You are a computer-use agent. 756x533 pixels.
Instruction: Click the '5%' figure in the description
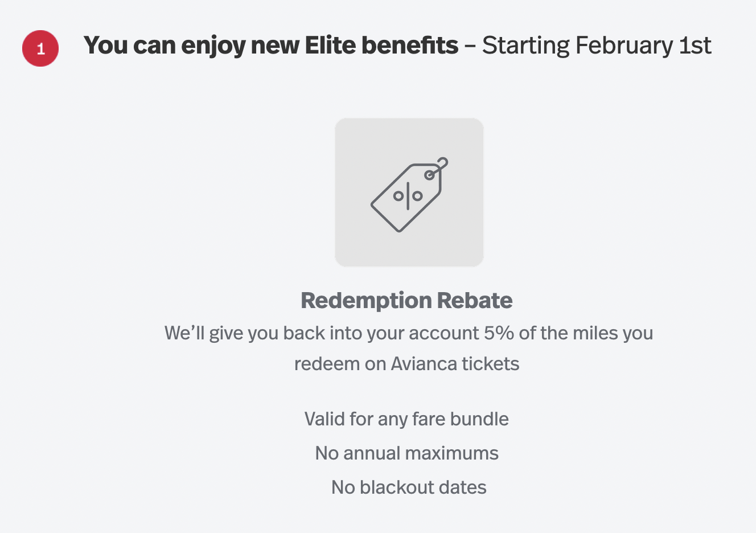click(x=499, y=333)
